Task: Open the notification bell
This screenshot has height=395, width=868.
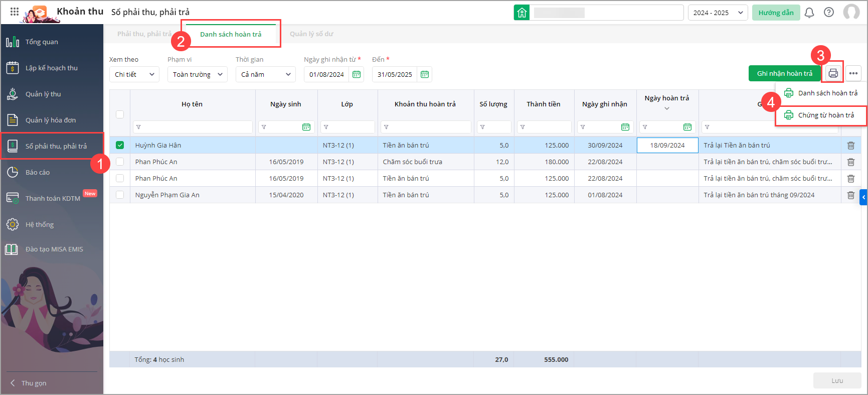Action: click(x=809, y=13)
